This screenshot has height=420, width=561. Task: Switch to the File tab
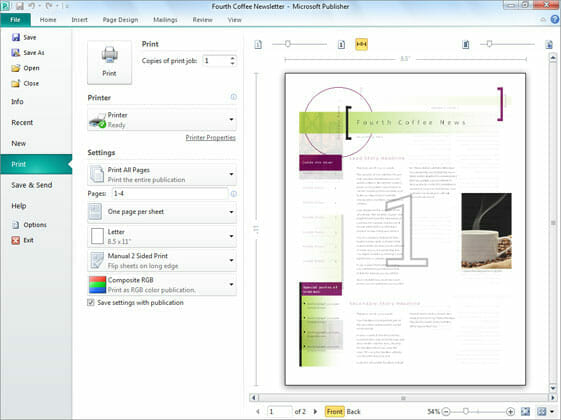pos(15,20)
